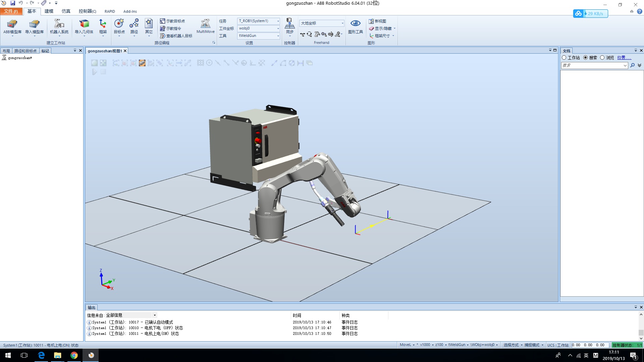Click 查看机器人目标 view robot target
This screenshot has width=644, height=362.
(x=176, y=36)
